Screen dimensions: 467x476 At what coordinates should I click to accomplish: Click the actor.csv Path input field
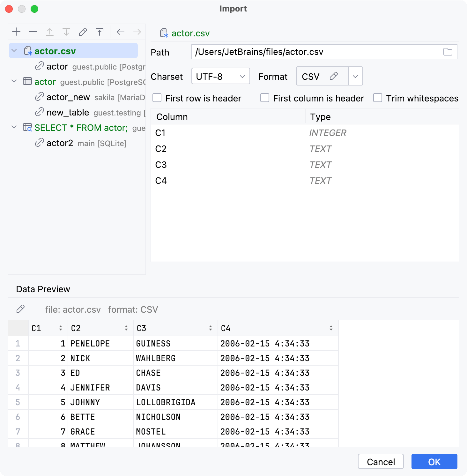287,51
